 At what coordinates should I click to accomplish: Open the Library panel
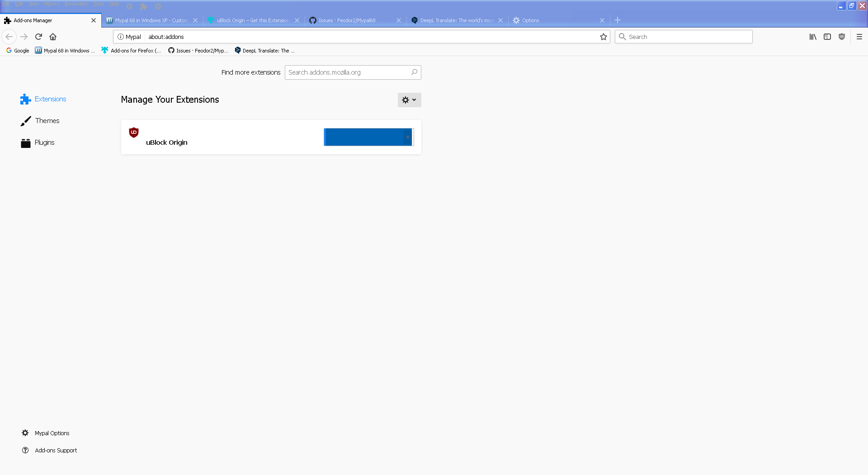point(812,37)
